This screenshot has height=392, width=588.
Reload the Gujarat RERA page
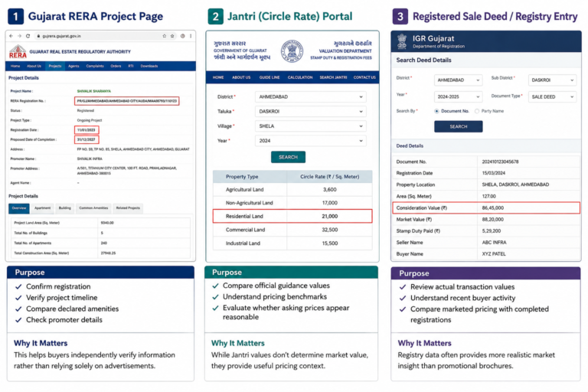pos(28,36)
